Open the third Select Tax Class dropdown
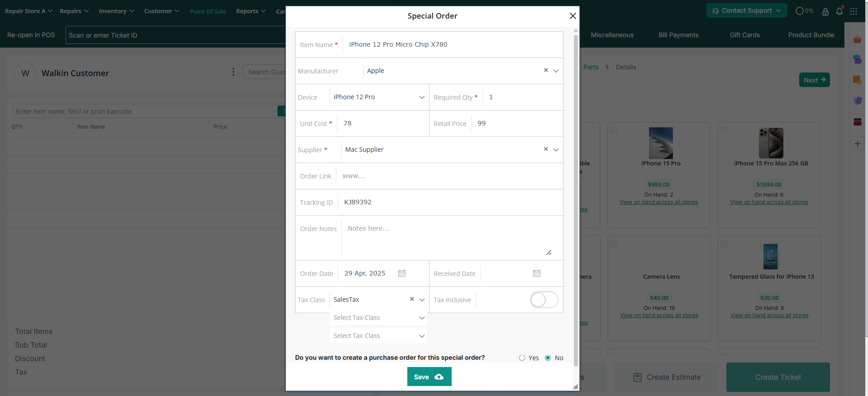868x396 pixels. [x=378, y=336]
